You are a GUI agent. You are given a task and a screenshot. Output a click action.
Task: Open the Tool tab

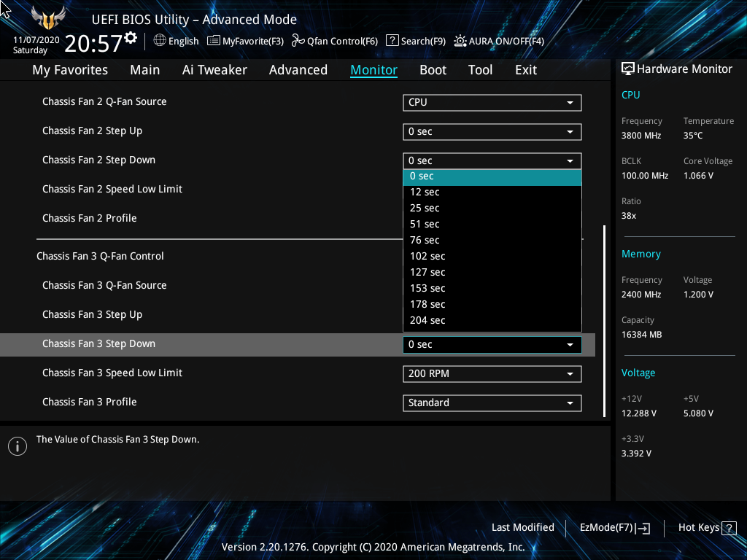[x=480, y=70]
